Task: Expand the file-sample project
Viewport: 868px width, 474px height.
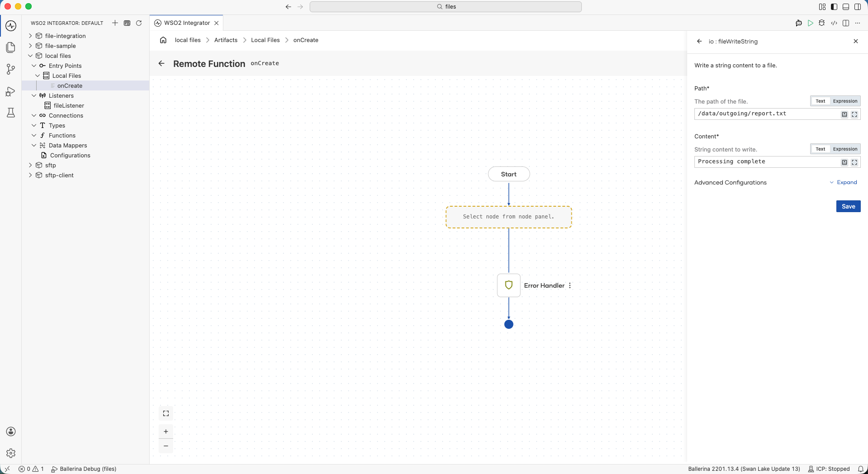Action: coord(30,46)
